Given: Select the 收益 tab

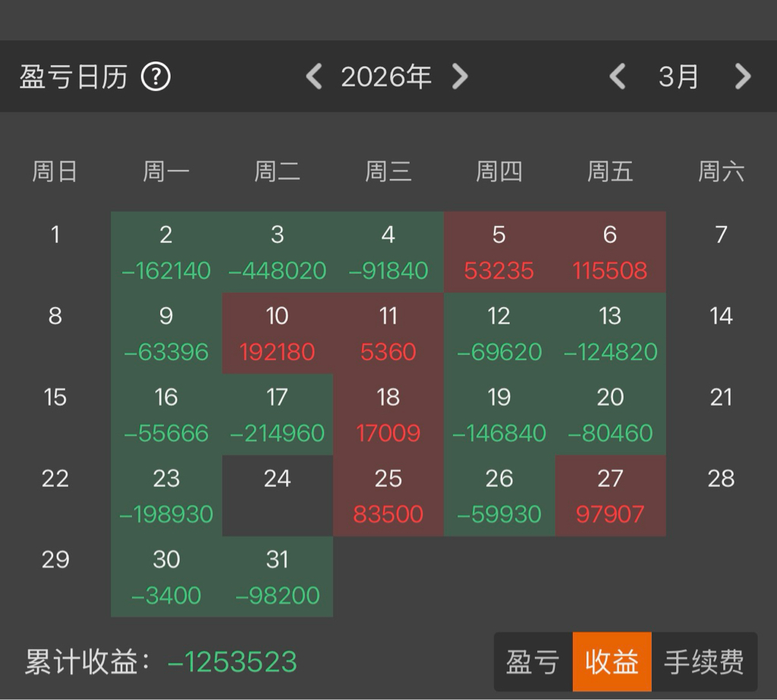Looking at the screenshot, I should coord(612,662).
